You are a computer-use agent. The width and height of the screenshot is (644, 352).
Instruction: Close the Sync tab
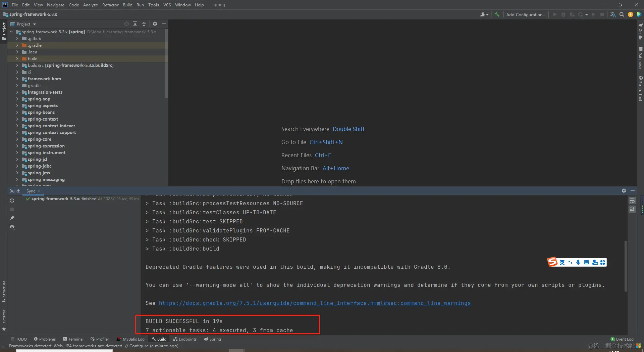coord(39,191)
